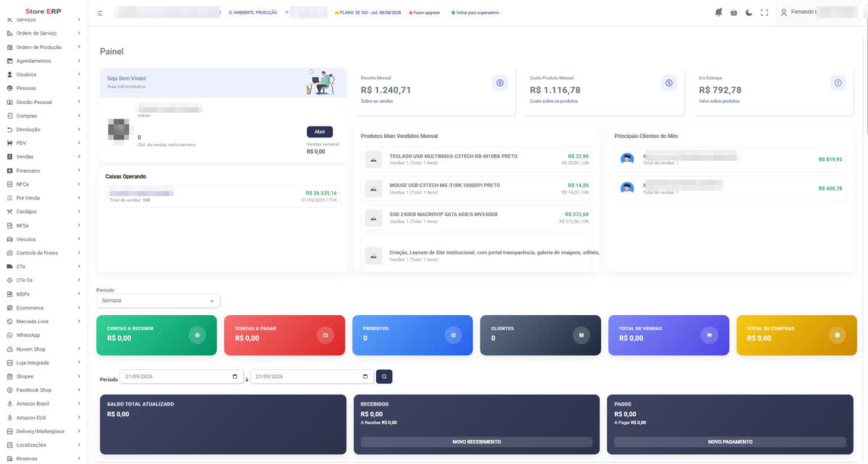Click Novo Pagamento button

pos(730,442)
